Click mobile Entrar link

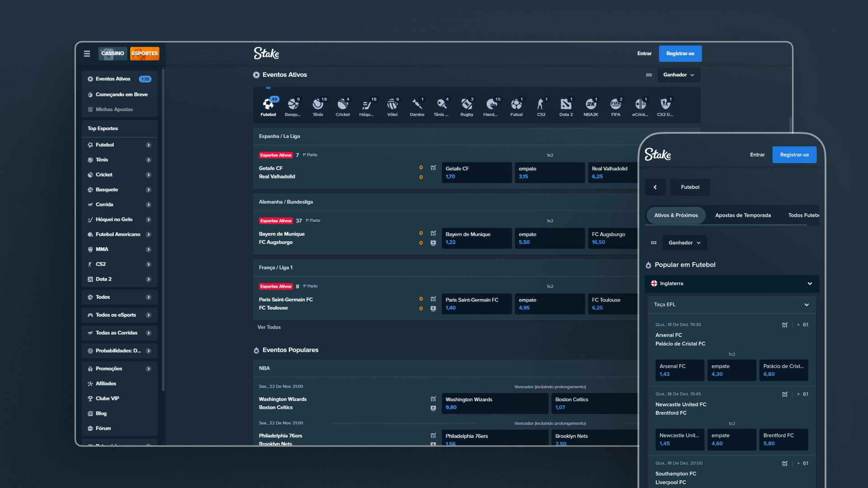pyautogui.click(x=757, y=155)
